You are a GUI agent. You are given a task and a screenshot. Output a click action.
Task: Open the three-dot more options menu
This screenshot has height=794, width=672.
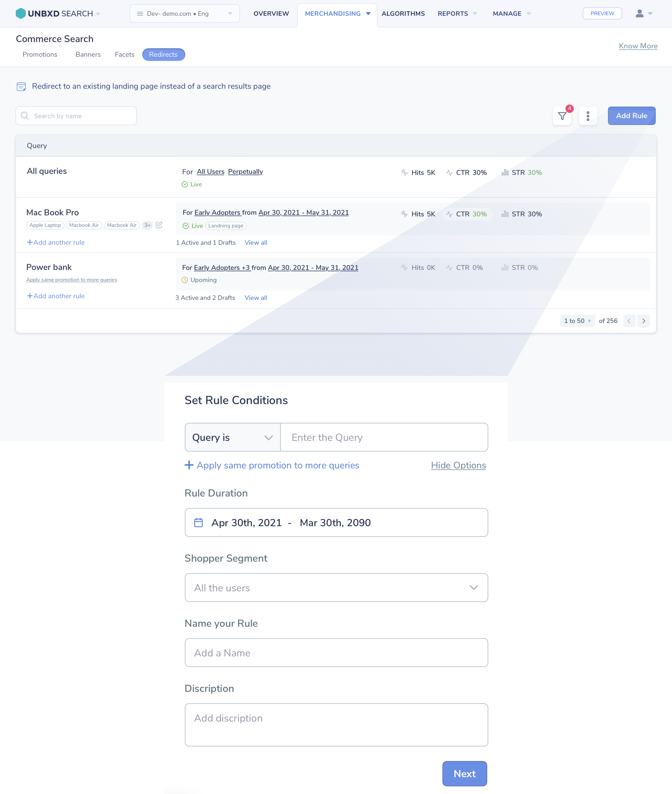588,116
